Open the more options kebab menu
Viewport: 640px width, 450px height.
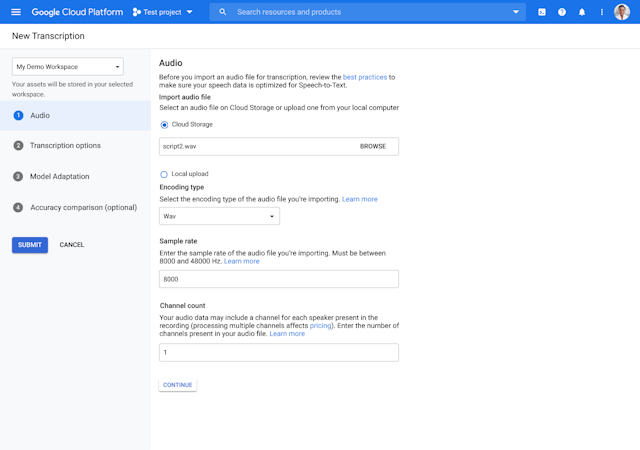point(602,12)
